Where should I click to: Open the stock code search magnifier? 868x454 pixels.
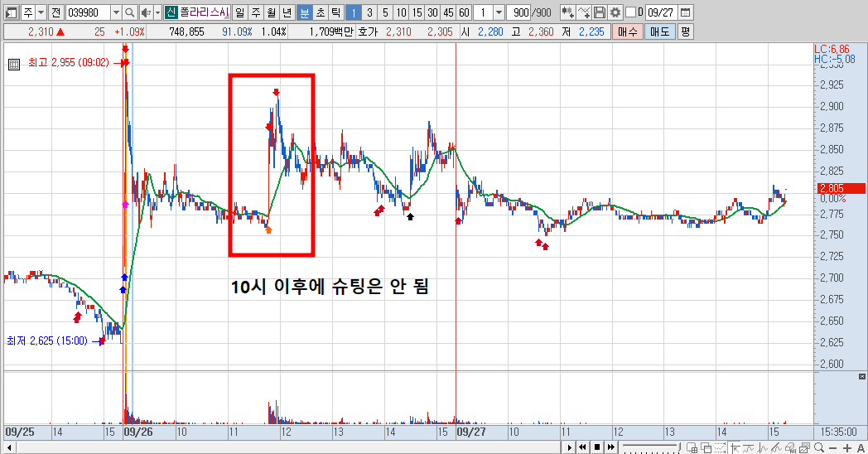129,12
